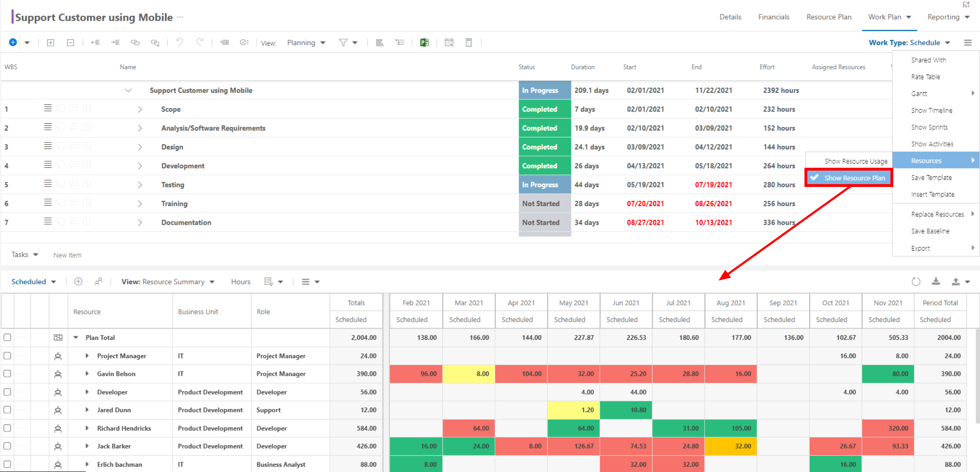Screen dimensions: 980x472
Task: Check the Plan Total row checkbox
Action: [7, 337]
